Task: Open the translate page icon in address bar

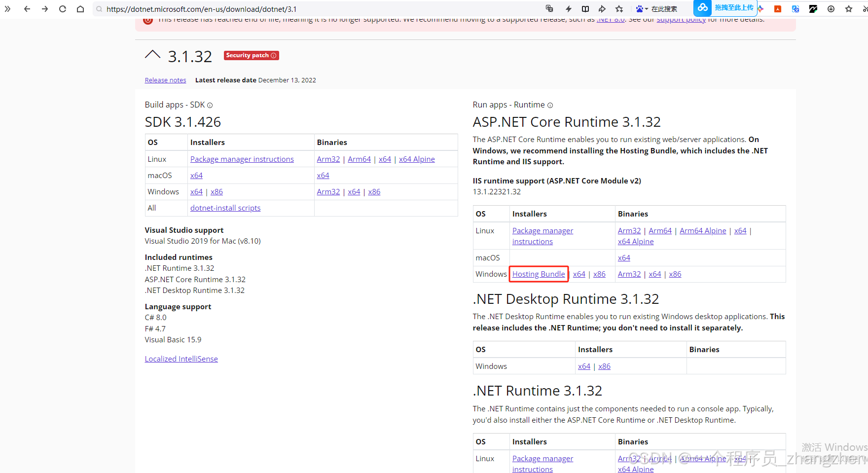Action: coord(549,8)
